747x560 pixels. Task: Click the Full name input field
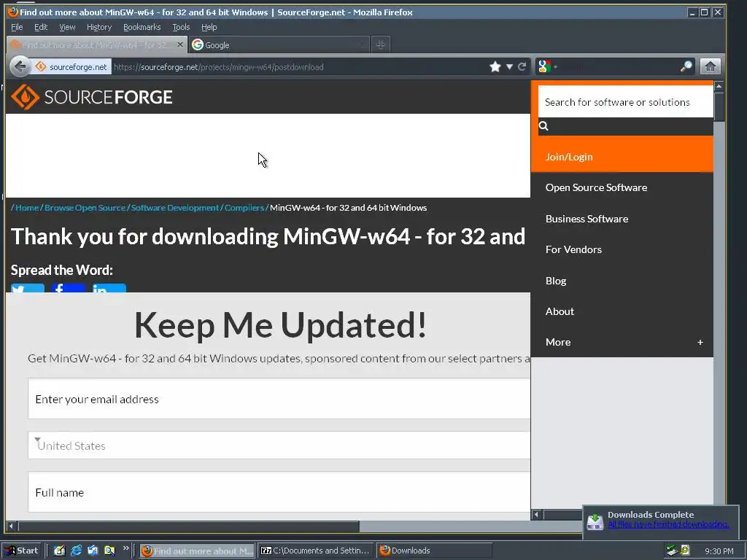point(279,492)
